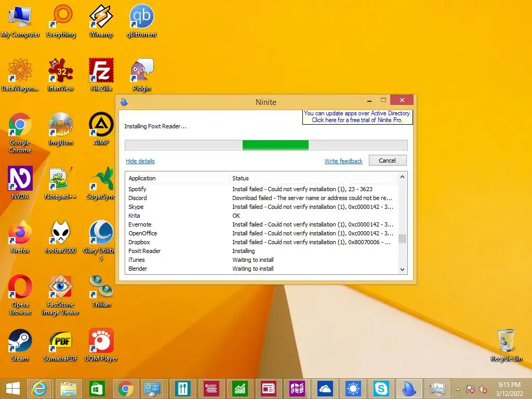The width and height of the screenshot is (532, 399).
Task: Select the iTunes row waiting to install
Action: click(262, 260)
